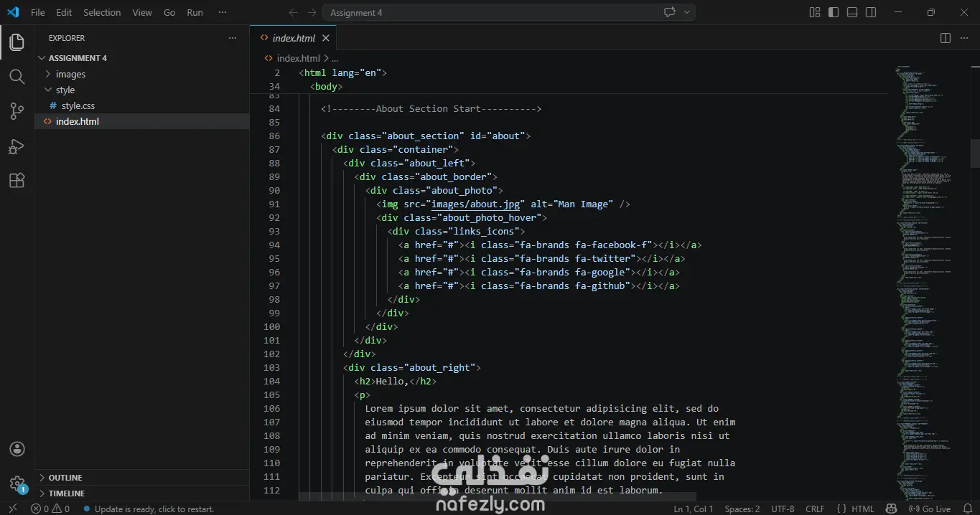Viewport: 980px width, 515px height.
Task: Open the Copilot chat dropdown chevron
Action: pos(687,12)
